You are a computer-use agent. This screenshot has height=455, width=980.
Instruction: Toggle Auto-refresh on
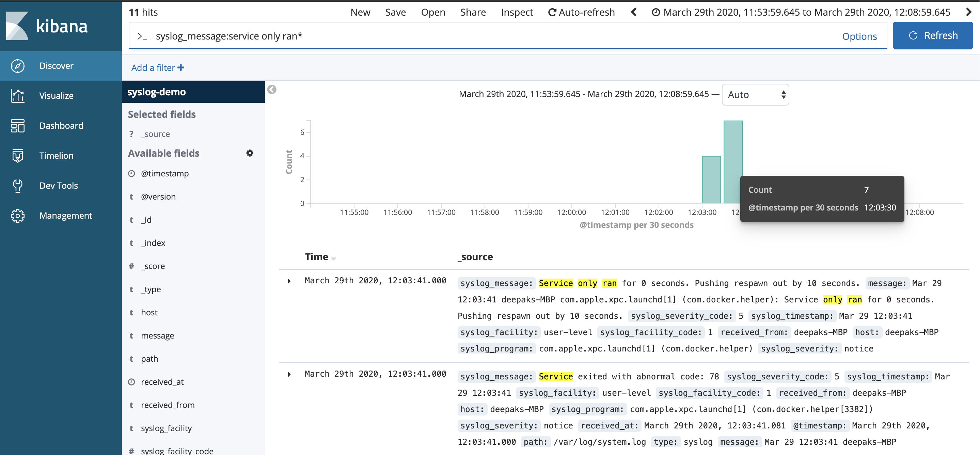(x=581, y=12)
